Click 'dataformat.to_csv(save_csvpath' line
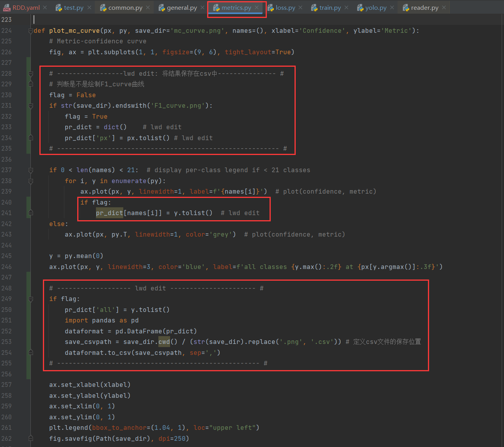The image size is (504, 447). [x=143, y=353]
